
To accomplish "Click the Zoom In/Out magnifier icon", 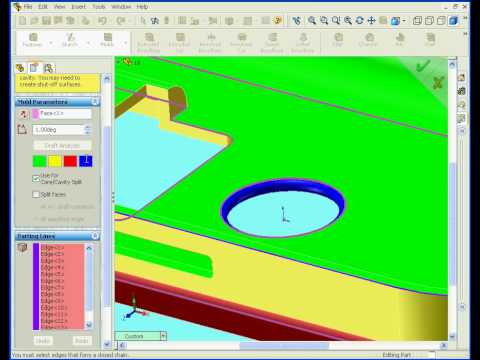I will click(x=336, y=21).
